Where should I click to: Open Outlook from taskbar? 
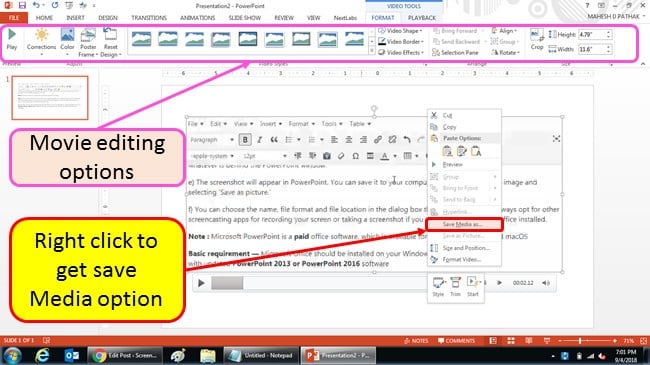[x=71, y=356]
